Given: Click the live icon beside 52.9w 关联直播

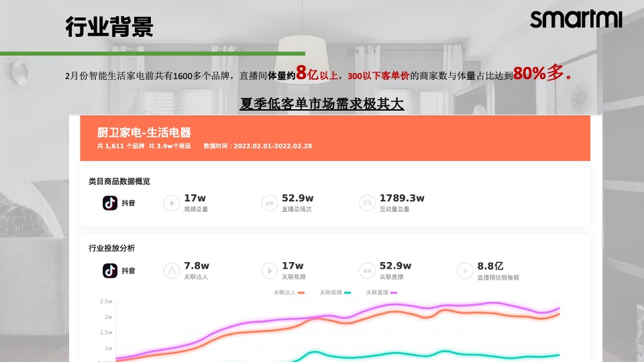Looking at the screenshot, I should (367, 271).
